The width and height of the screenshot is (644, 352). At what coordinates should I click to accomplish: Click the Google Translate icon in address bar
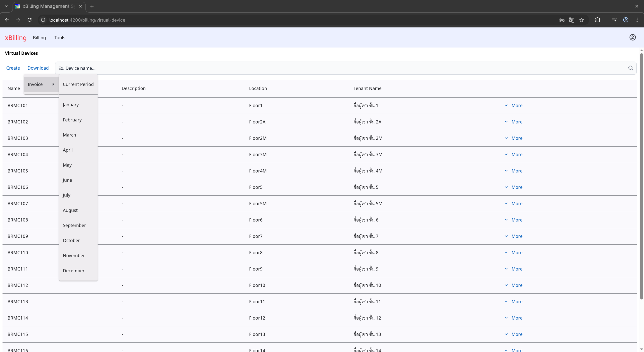click(572, 20)
